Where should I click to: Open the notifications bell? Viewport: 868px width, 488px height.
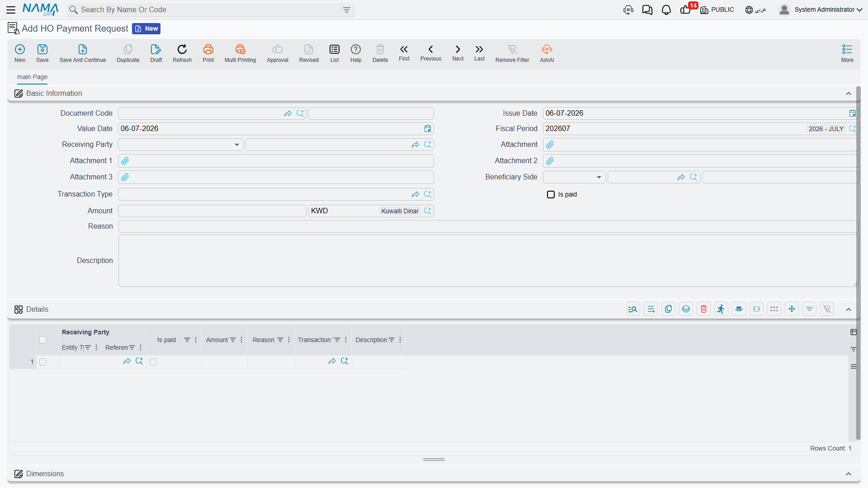(x=666, y=10)
